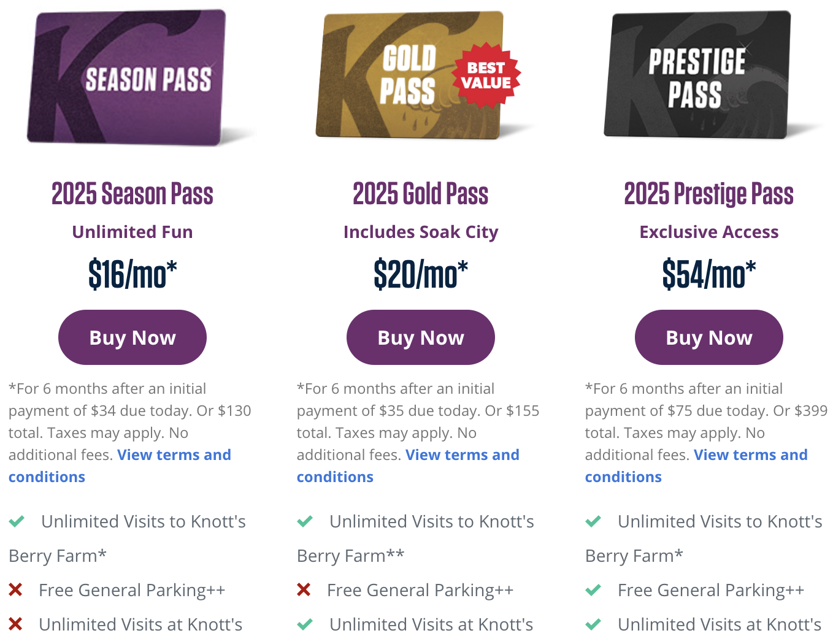
Task: Click Gold Pass red X beside Free General Parking
Action: click(x=304, y=590)
